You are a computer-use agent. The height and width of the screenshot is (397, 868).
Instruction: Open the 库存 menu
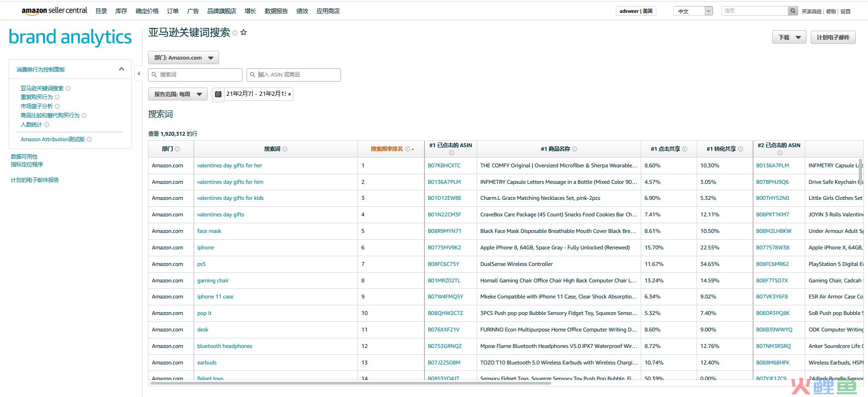[x=121, y=11]
